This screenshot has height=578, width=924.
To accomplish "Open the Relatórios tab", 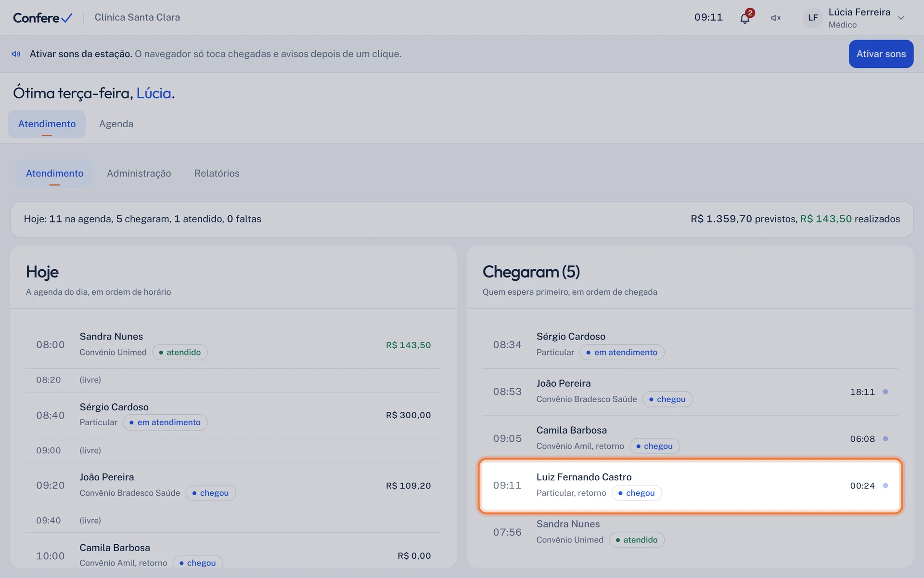I will [217, 173].
